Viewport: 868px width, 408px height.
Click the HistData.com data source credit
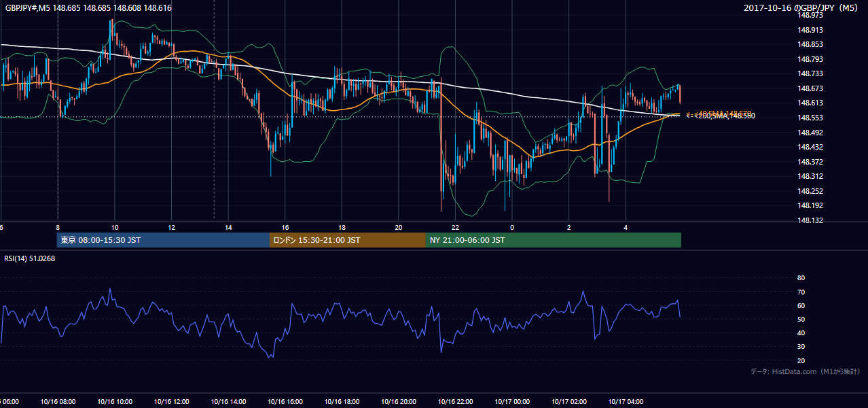tap(806, 371)
